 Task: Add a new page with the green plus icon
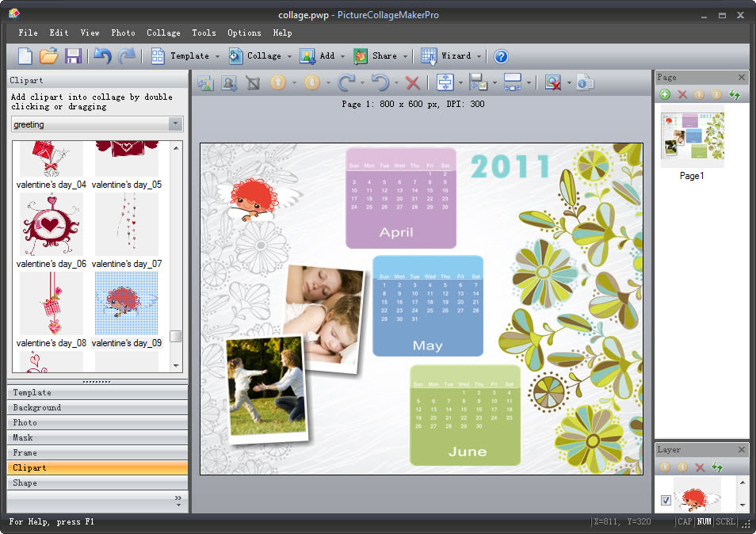tap(666, 94)
